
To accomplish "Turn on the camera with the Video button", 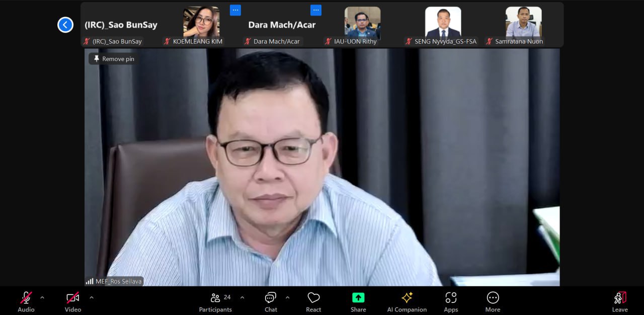I will click(x=73, y=302).
